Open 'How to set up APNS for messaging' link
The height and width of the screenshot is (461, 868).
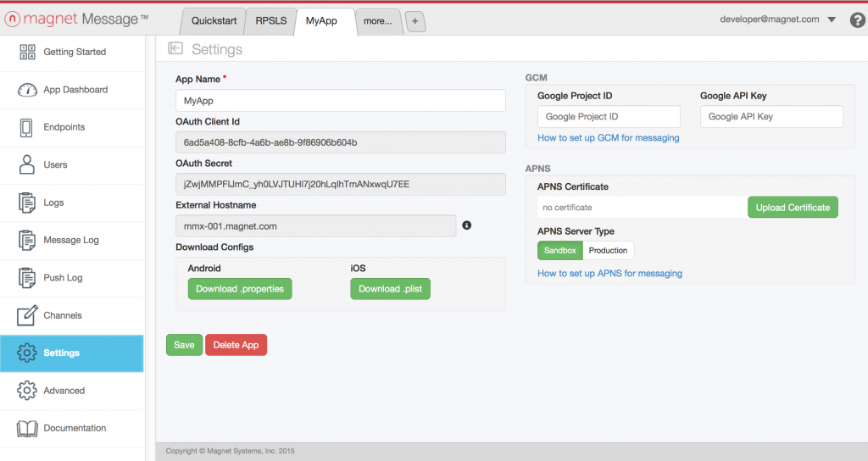[609, 274]
